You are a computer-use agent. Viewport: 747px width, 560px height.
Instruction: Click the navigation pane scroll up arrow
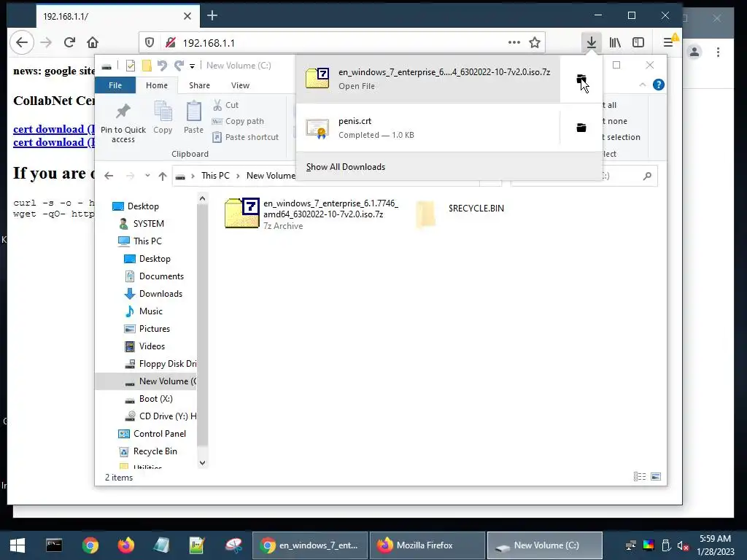coord(203,198)
